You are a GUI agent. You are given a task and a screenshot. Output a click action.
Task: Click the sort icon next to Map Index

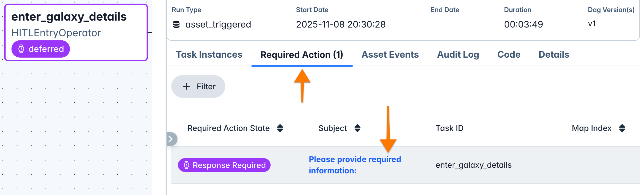[x=622, y=128]
